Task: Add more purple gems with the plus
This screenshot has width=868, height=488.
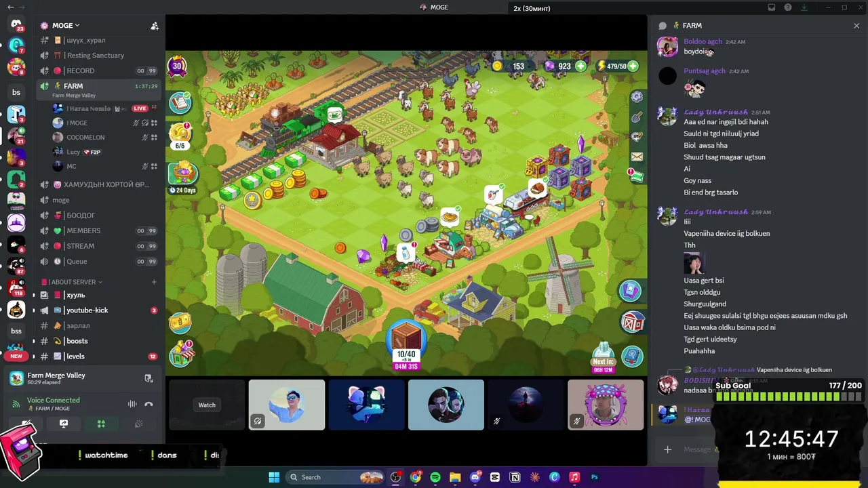Action: point(581,66)
